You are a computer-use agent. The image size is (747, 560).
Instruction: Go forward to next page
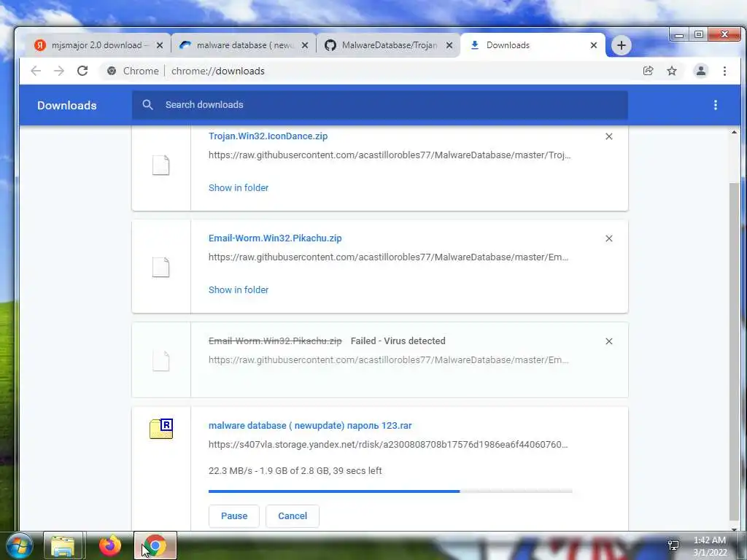59,71
